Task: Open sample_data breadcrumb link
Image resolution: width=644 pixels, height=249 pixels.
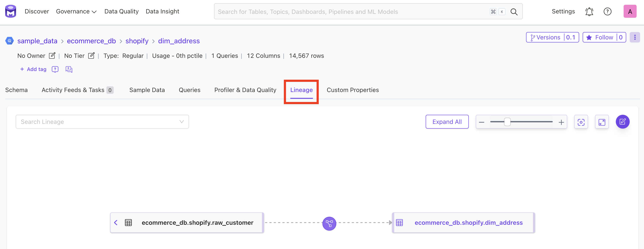Action: [x=37, y=41]
